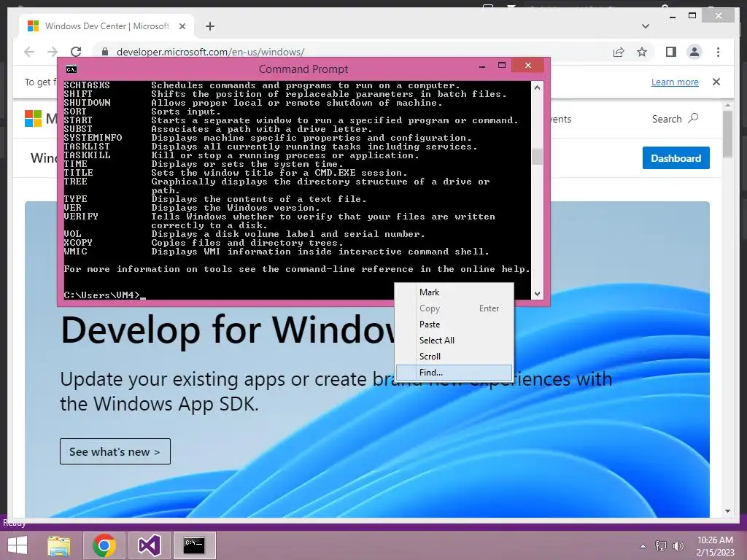Open Visual Studio from taskbar
The width and height of the screenshot is (747, 560).
[x=149, y=545]
